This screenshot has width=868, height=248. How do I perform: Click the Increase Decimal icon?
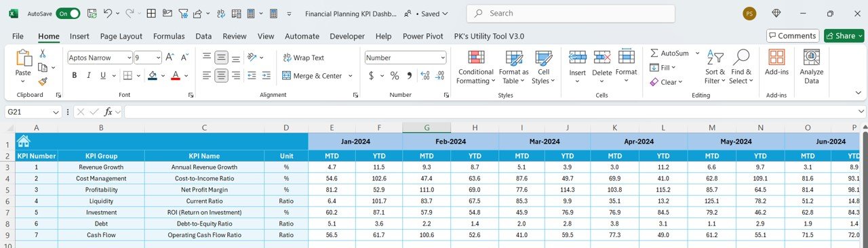click(x=425, y=76)
